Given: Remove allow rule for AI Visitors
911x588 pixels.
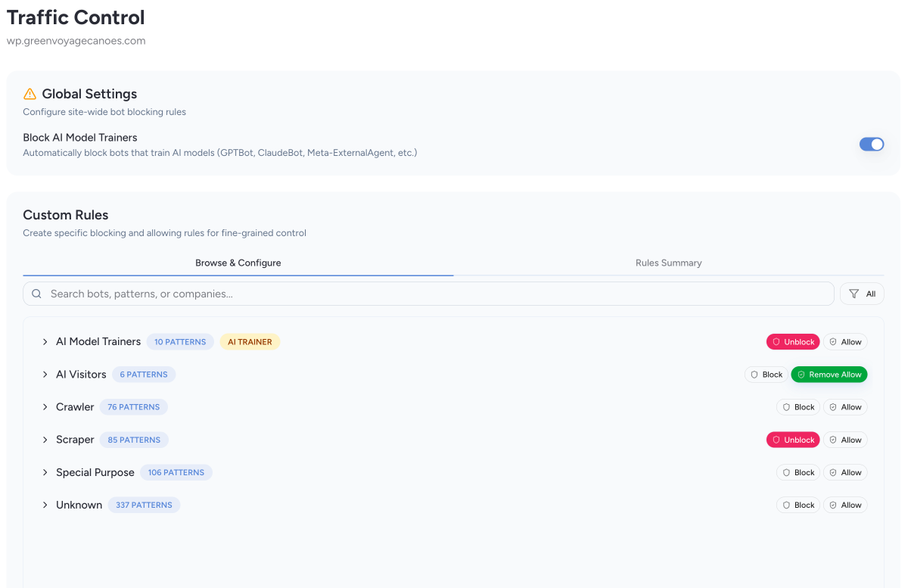Looking at the screenshot, I should tap(829, 375).
